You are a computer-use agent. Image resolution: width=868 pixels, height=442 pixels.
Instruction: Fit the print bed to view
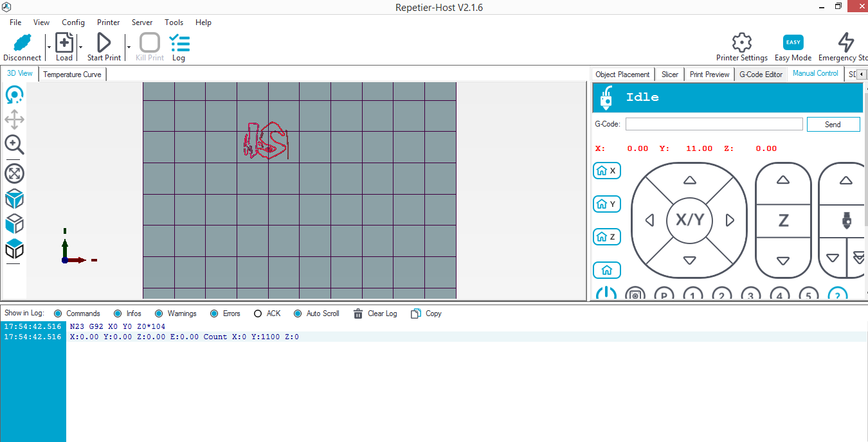(14, 173)
